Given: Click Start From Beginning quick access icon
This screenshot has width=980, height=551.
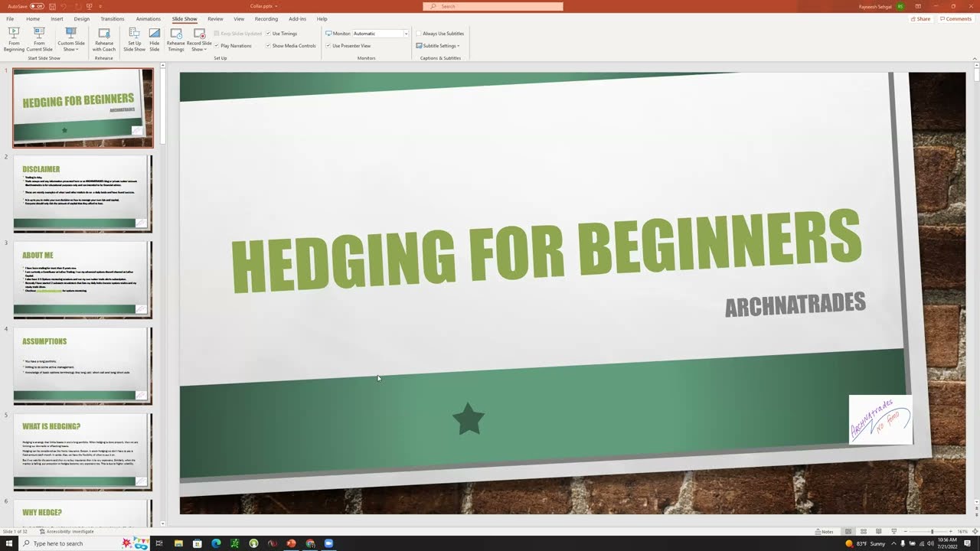Looking at the screenshot, I should (90, 6).
